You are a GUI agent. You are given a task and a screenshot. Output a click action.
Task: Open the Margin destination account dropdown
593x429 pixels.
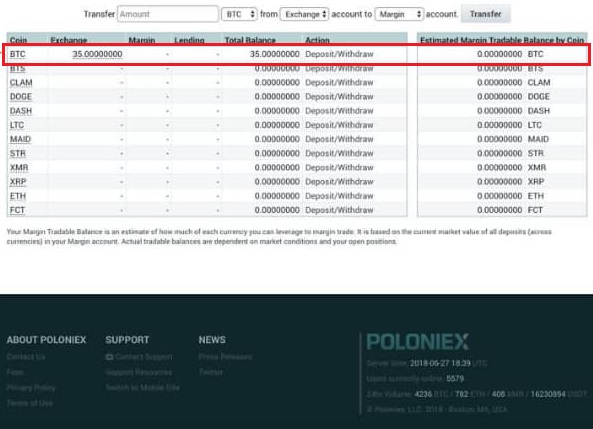399,14
